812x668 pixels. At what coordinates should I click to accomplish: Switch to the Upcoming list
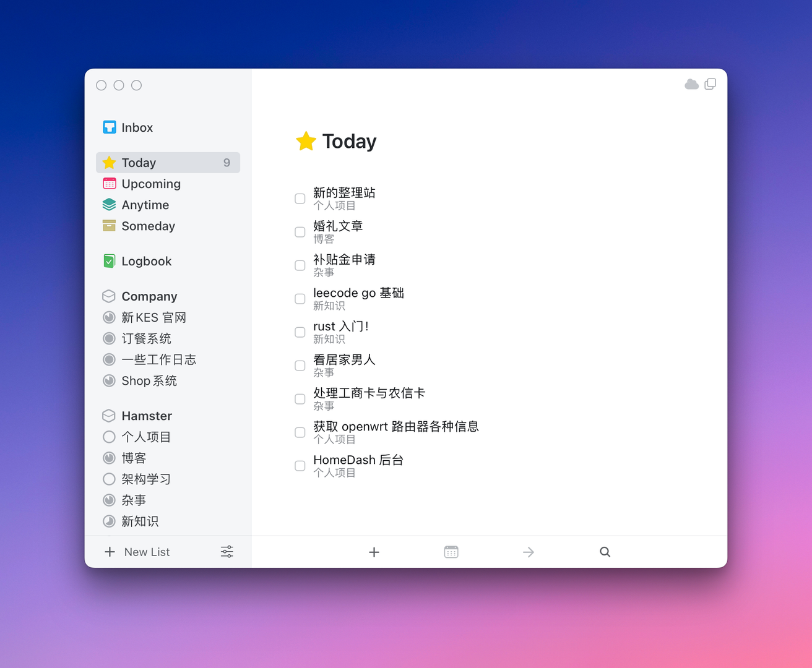151,184
